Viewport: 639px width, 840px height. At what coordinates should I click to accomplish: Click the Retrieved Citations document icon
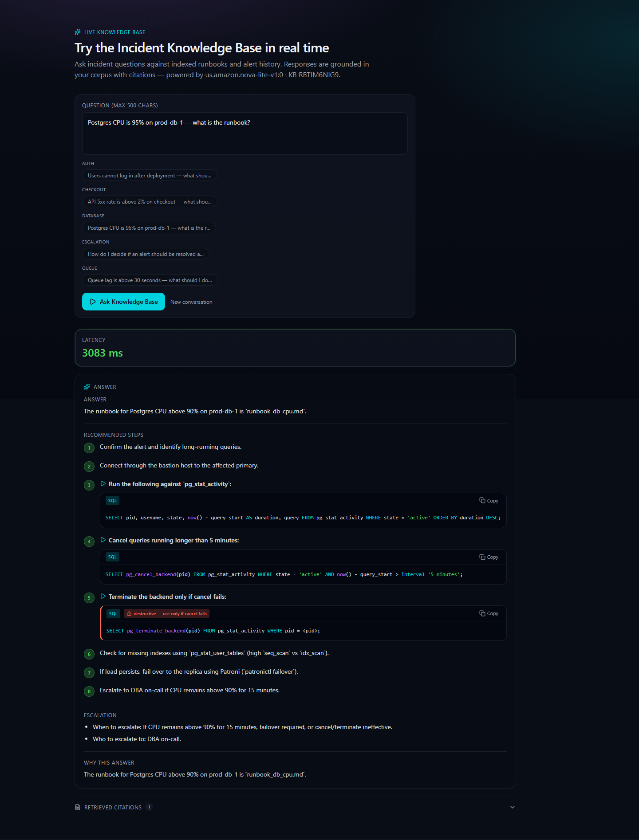coord(78,807)
